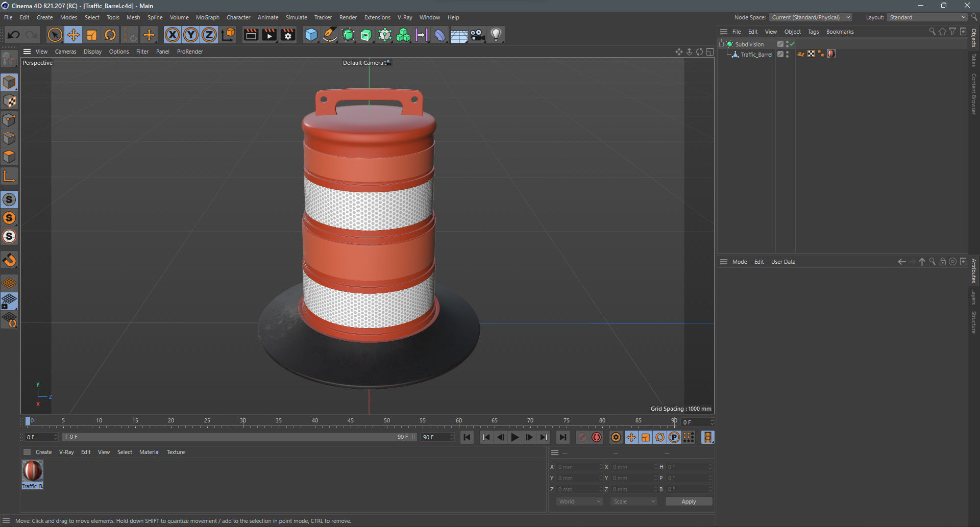The height and width of the screenshot is (527, 980).
Task: Open the Simulate menu
Action: [296, 17]
